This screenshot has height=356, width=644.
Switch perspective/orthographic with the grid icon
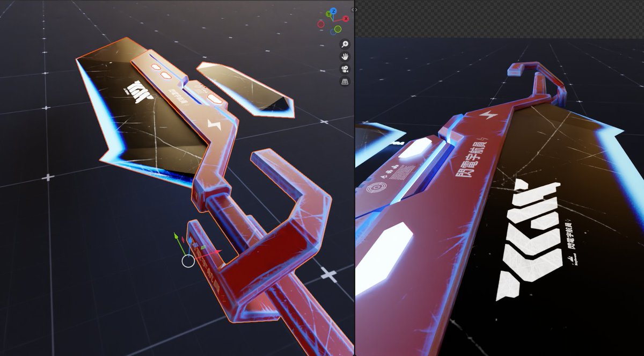(345, 82)
